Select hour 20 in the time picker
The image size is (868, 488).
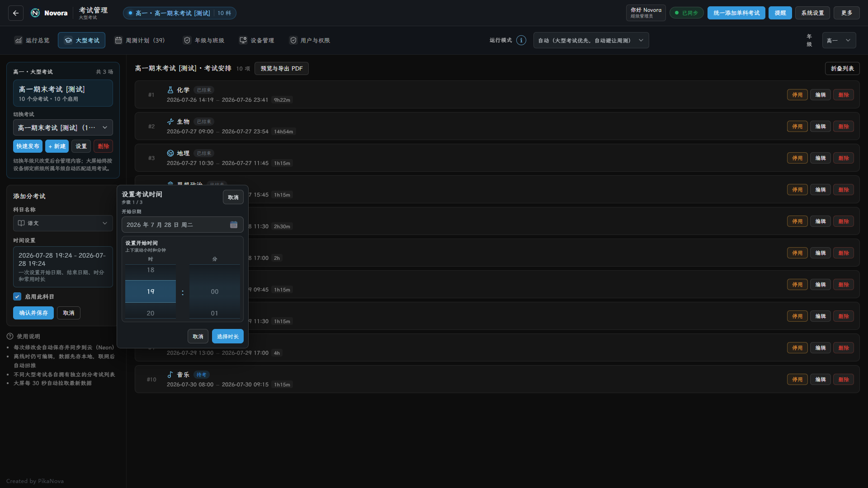point(151,313)
